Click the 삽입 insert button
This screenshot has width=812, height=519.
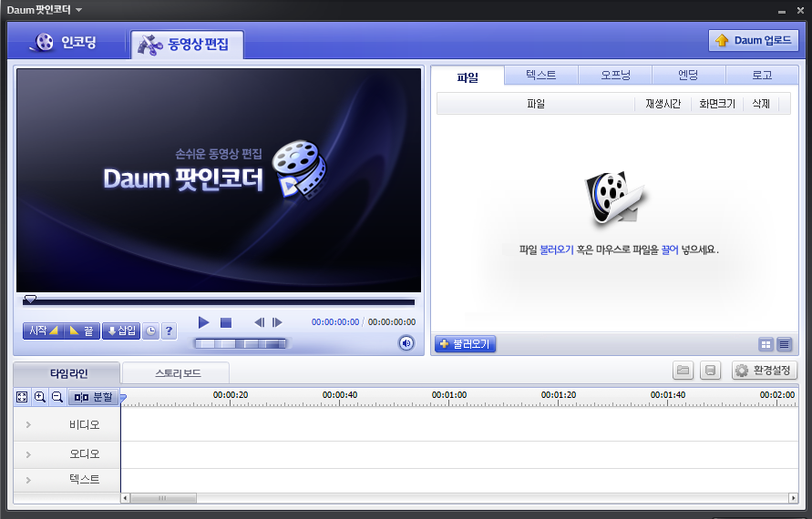(x=121, y=331)
